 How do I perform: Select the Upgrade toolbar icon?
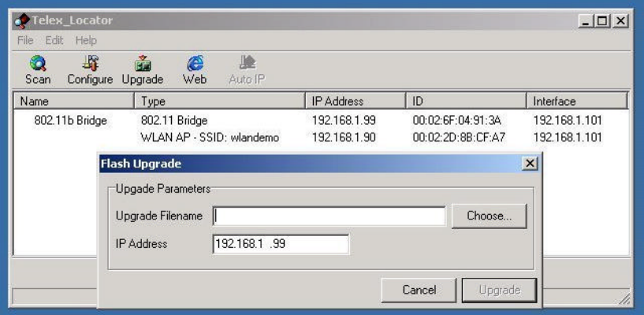[143, 69]
